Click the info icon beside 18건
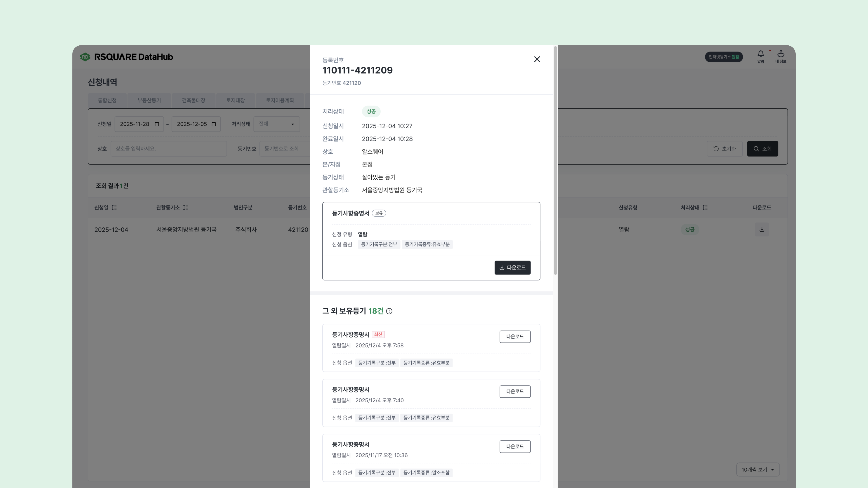 pyautogui.click(x=389, y=311)
